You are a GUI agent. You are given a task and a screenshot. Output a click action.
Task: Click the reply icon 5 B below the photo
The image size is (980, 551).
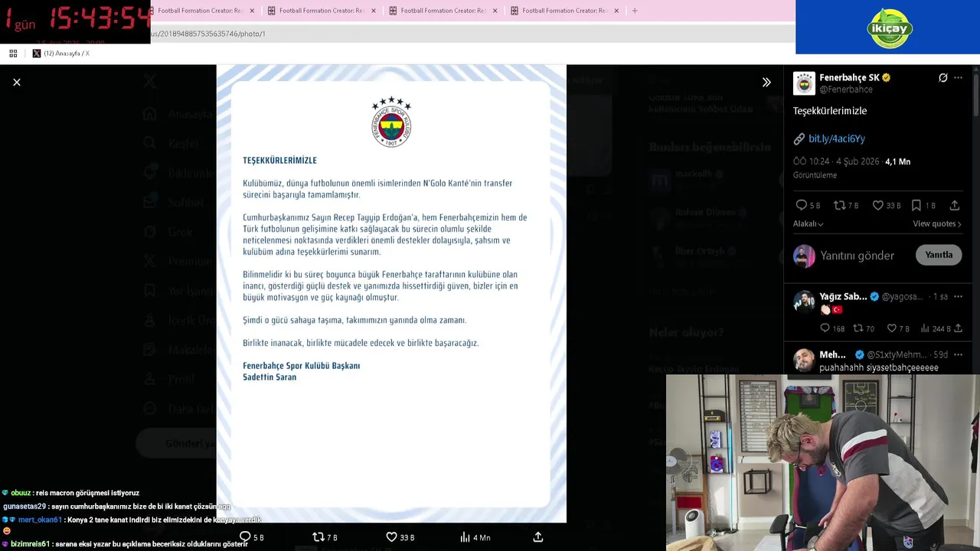coord(252,537)
